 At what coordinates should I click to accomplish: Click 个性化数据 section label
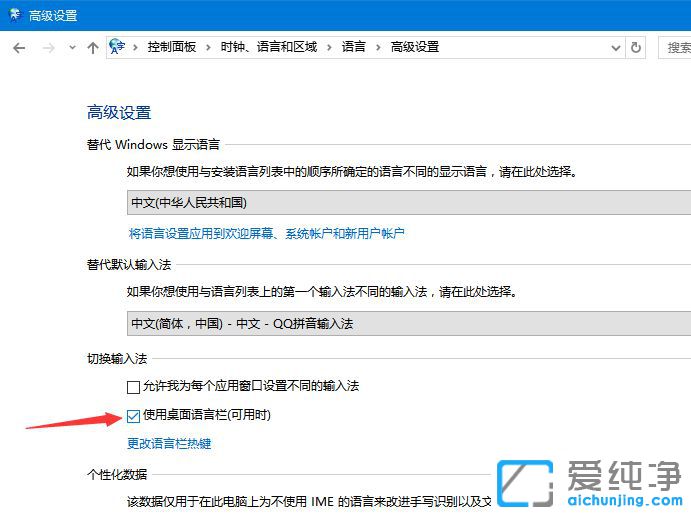117,475
